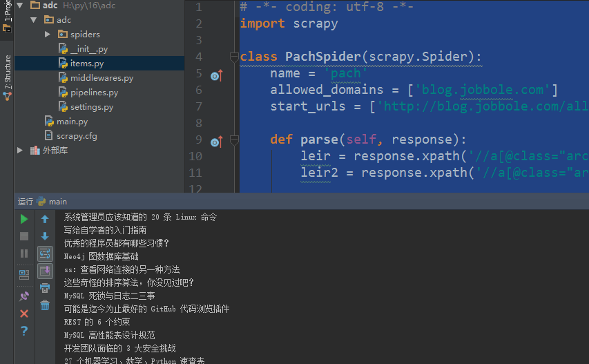Click the main run tab label
This screenshot has height=364, width=589.
57,202
